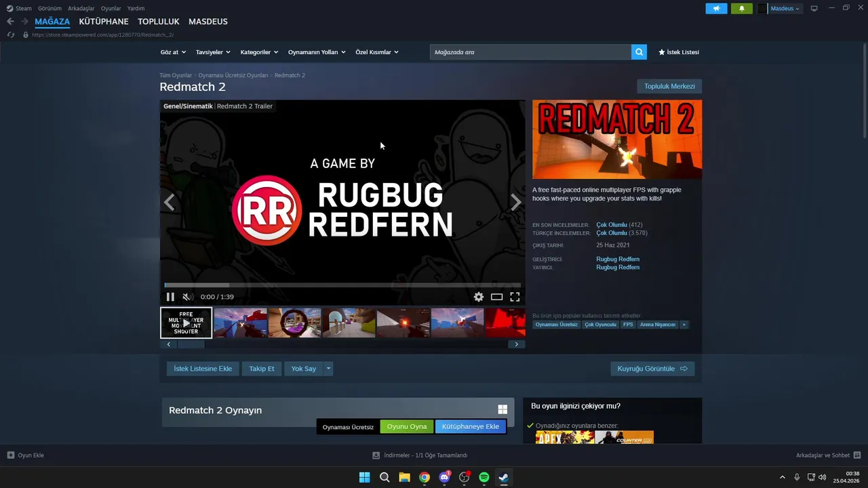The width and height of the screenshot is (868, 488).
Task: Open Spotify from the taskbar
Action: tap(484, 477)
